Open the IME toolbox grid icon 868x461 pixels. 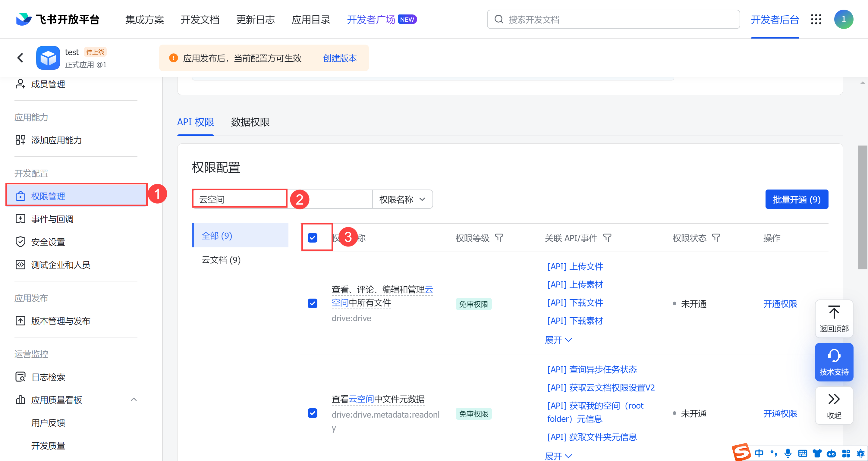tap(846, 453)
